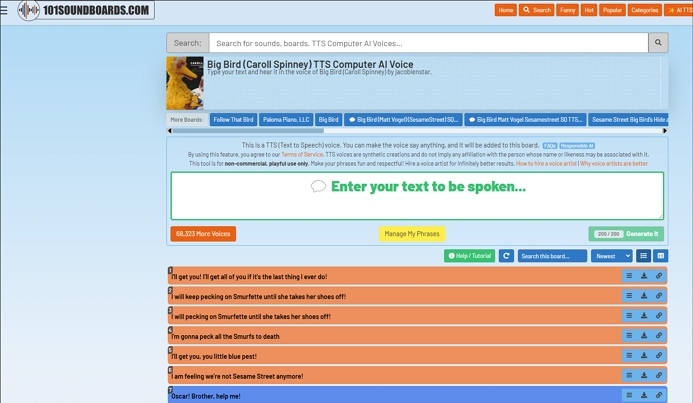The height and width of the screenshot is (403, 693).
Task: Copy link for the second phrase
Action: pos(659,296)
